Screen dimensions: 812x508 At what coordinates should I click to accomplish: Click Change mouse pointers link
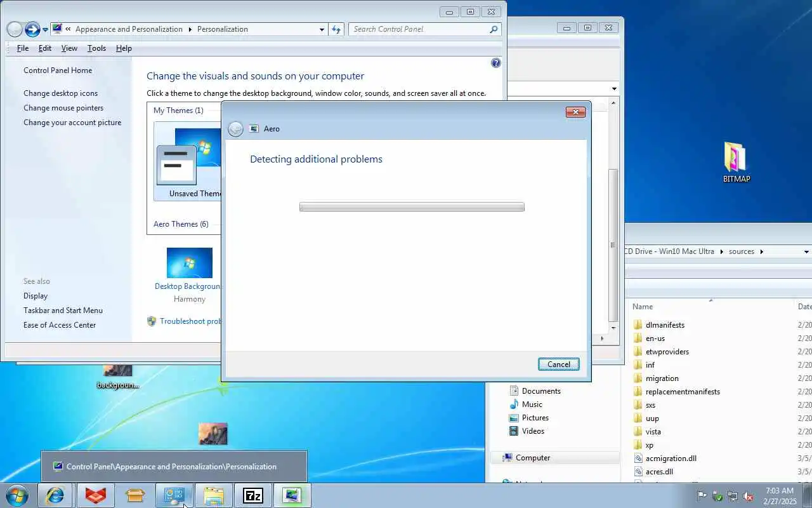(x=63, y=108)
